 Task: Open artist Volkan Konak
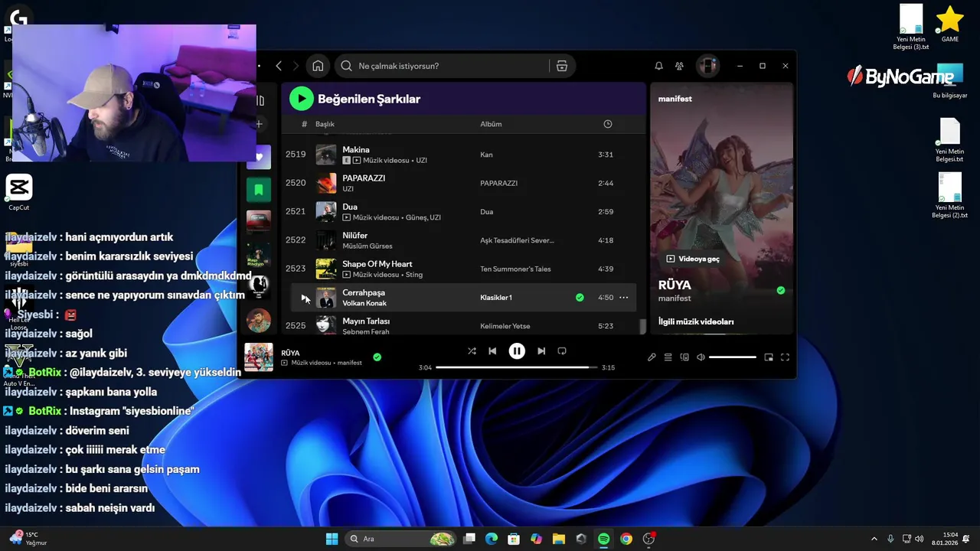pos(364,303)
